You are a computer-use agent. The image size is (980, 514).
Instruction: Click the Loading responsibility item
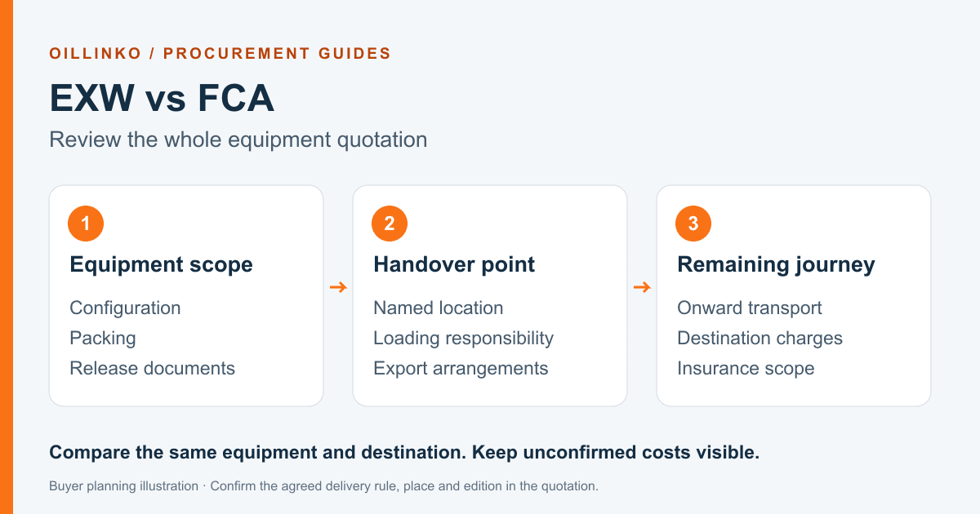pyautogui.click(x=463, y=339)
